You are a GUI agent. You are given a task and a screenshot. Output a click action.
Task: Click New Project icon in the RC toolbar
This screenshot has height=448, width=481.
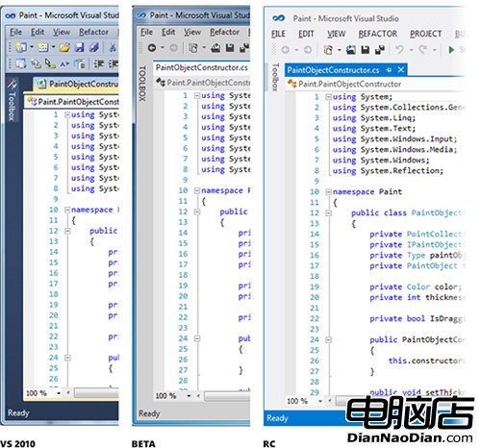328,50
